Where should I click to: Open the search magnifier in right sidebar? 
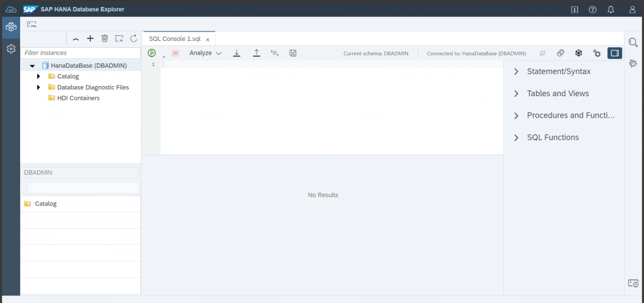point(633,42)
